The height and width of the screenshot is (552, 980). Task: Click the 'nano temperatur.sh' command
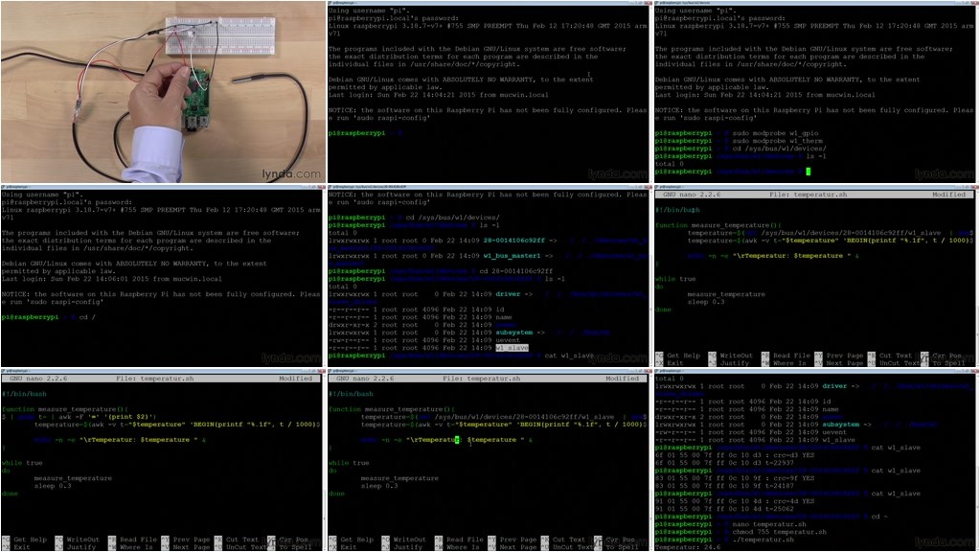(x=768, y=524)
